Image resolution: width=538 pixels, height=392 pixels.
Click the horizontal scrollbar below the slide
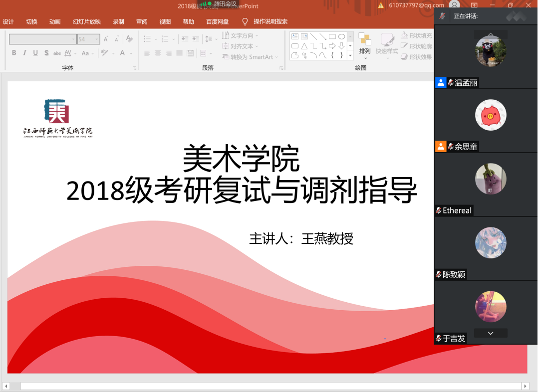tap(269, 386)
